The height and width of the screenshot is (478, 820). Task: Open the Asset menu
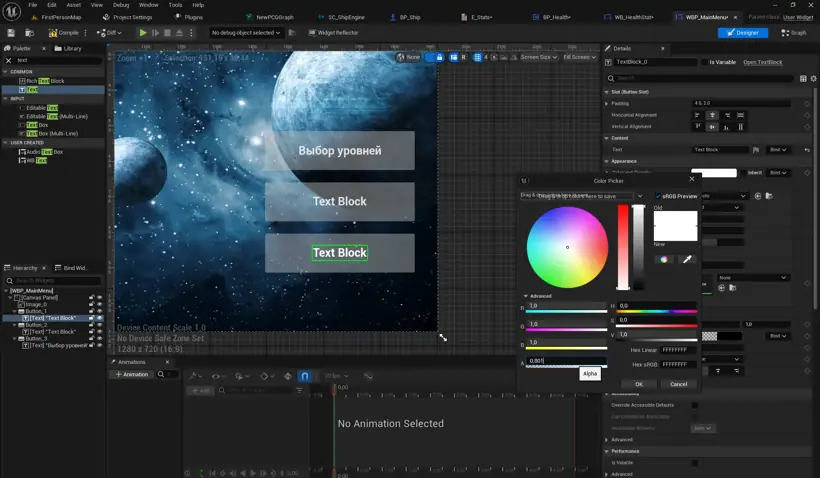pos(73,5)
